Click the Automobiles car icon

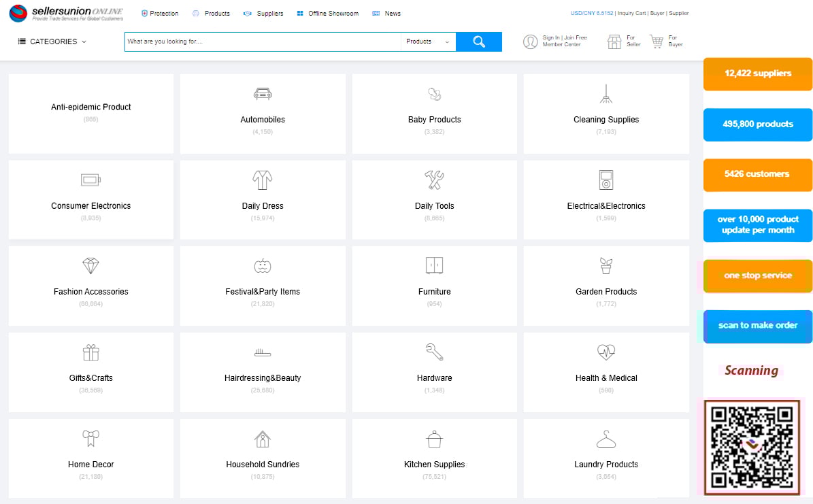click(263, 94)
